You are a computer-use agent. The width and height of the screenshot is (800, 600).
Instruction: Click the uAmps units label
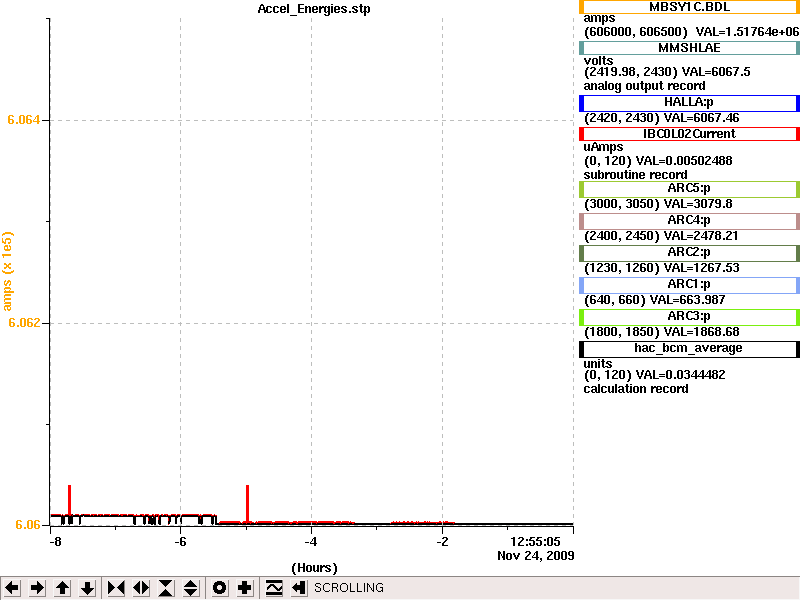(603, 147)
